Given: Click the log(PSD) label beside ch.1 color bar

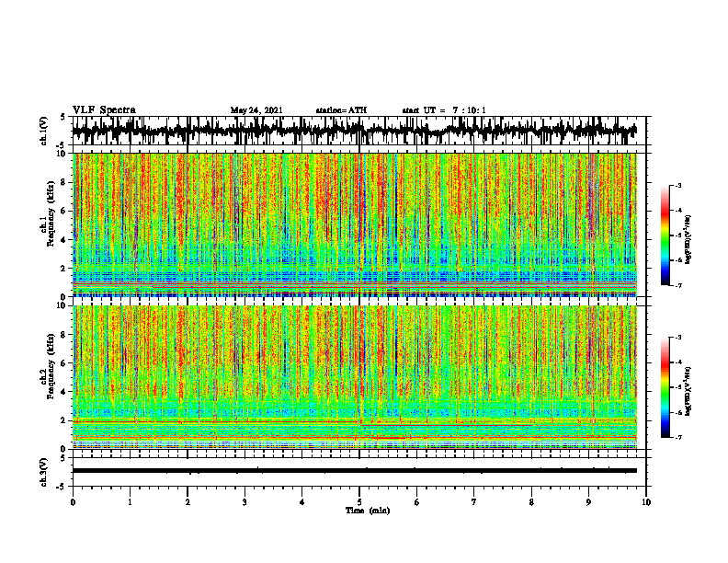Looking at the screenshot, I should pyautogui.click(x=688, y=240).
